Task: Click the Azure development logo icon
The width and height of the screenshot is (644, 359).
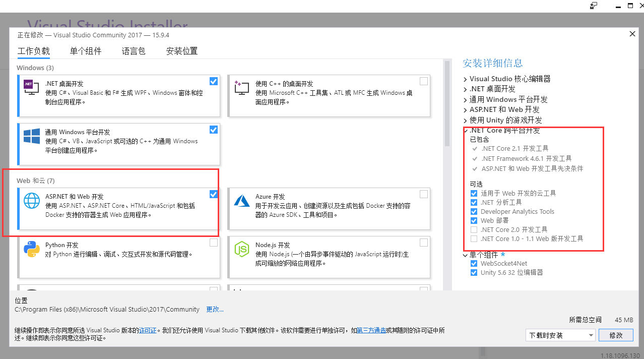Action: [x=242, y=201]
